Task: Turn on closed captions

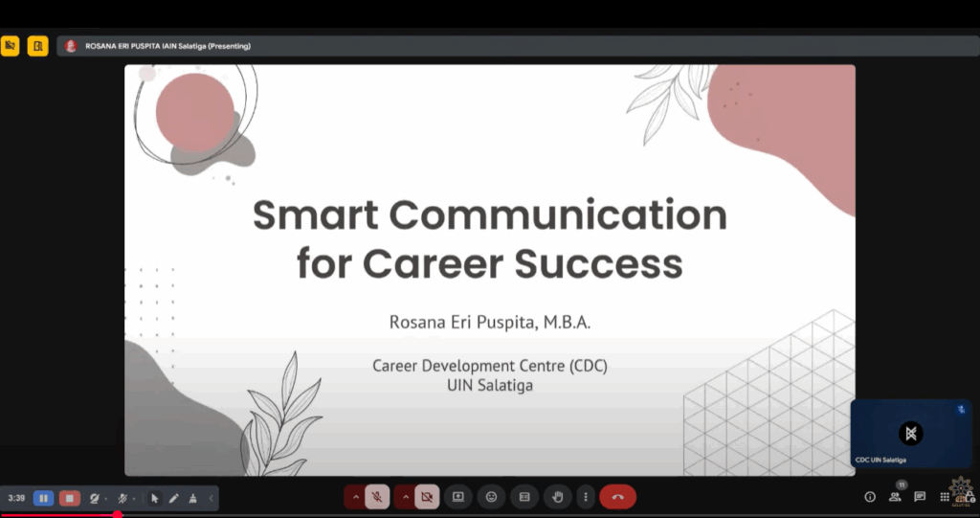Action: click(524, 497)
